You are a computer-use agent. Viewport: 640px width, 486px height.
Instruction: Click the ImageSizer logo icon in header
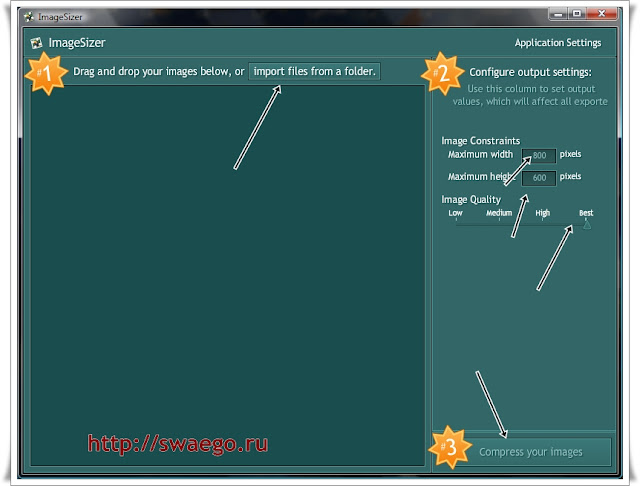[36, 43]
